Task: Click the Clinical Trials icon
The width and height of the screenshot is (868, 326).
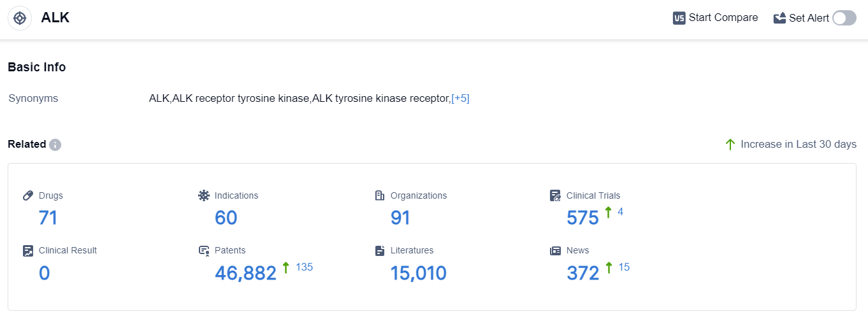Action: [x=555, y=195]
